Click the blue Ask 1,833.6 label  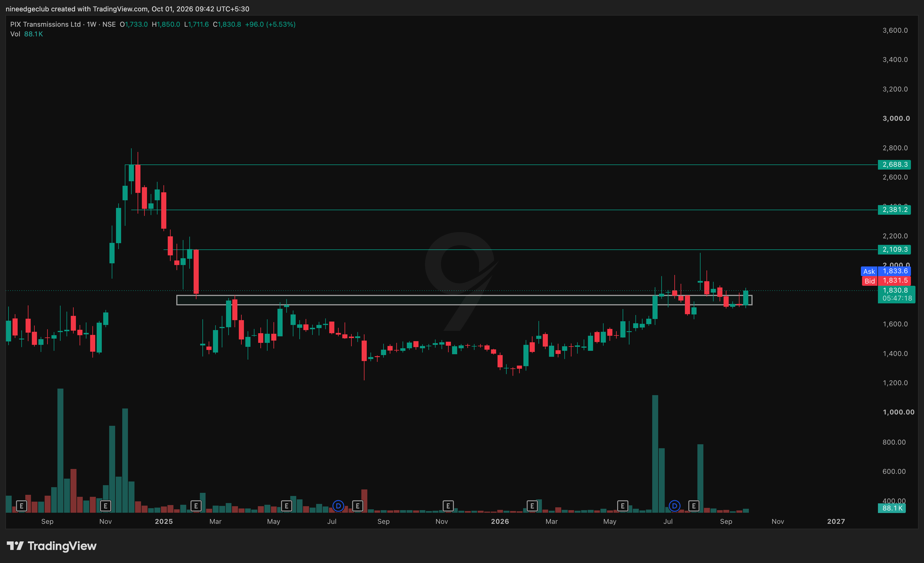(x=886, y=271)
